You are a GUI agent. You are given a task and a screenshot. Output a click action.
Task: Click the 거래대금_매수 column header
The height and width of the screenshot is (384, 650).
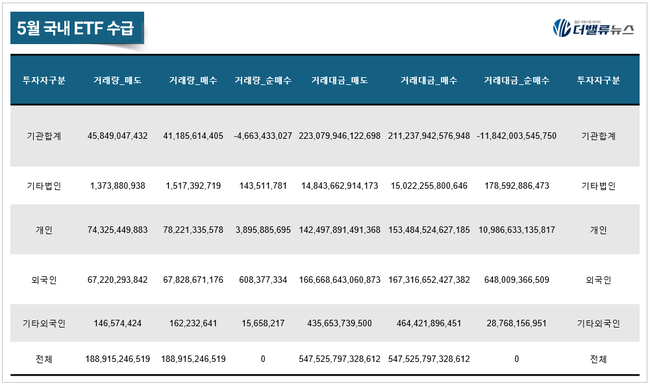tap(429, 80)
